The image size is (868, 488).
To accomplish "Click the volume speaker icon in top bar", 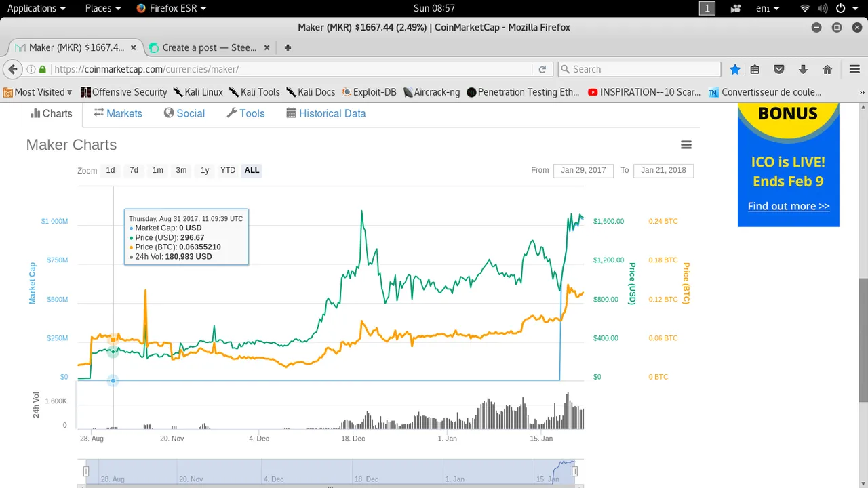I will (x=823, y=8).
